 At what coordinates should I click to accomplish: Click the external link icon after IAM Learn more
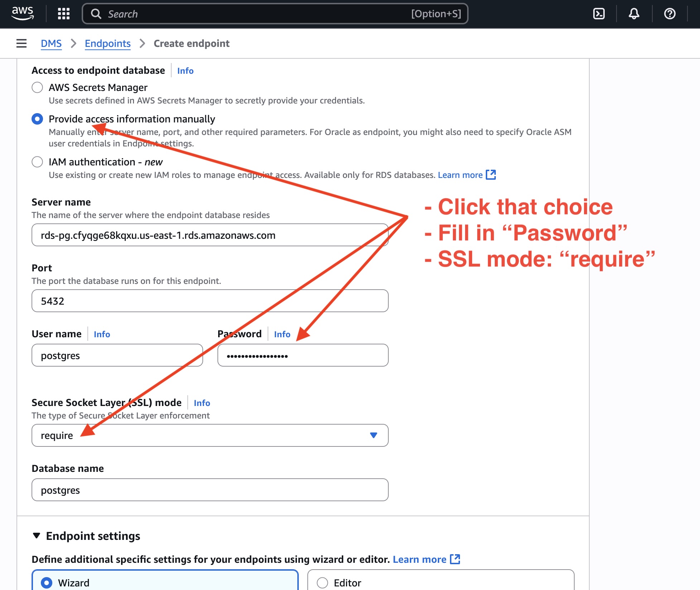click(x=491, y=175)
